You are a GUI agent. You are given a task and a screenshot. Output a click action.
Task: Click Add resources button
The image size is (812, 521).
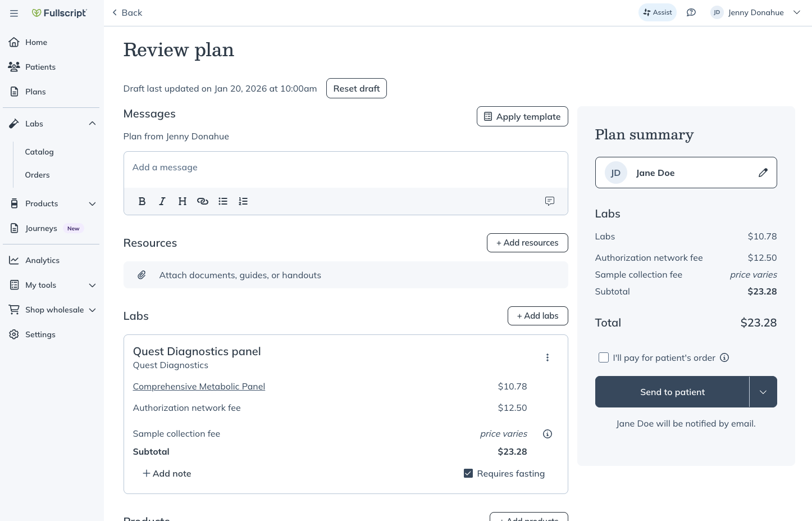(x=527, y=243)
